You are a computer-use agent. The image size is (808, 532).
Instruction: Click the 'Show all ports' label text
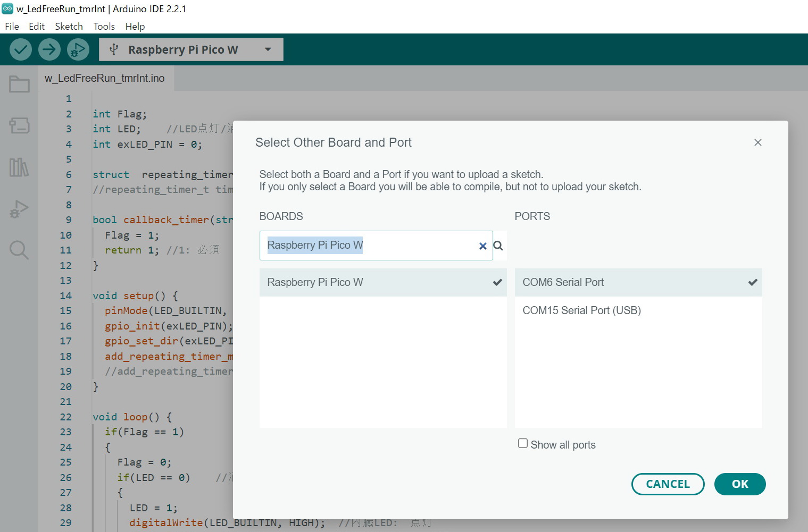click(x=563, y=445)
